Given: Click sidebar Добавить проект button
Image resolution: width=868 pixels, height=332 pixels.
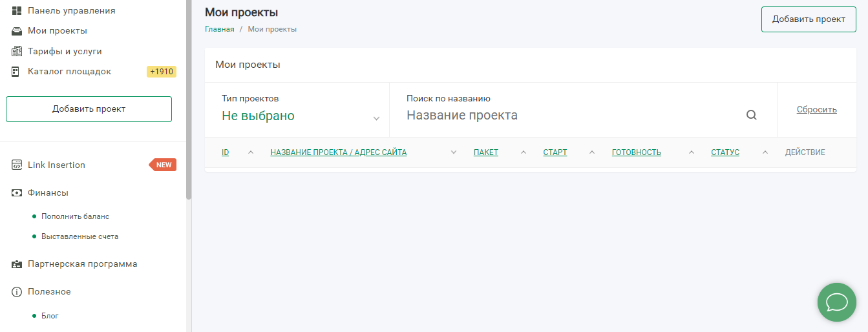Looking at the screenshot, I should tap(89, 109).
